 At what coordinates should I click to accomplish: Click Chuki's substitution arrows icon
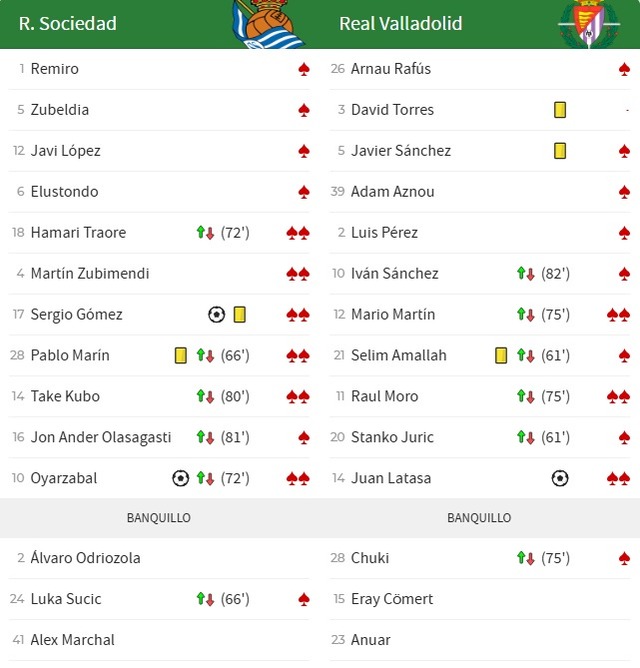click(526, 558)
